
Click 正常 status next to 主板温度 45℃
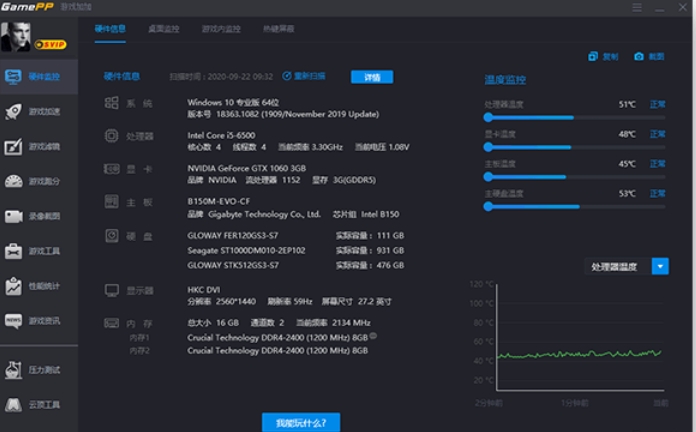click(657, 164)
